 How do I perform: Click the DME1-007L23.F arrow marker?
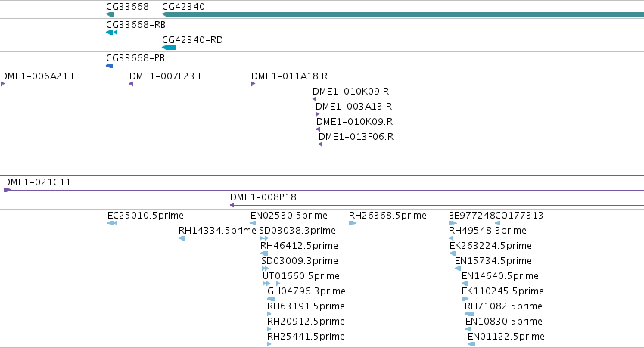point(132,84)
